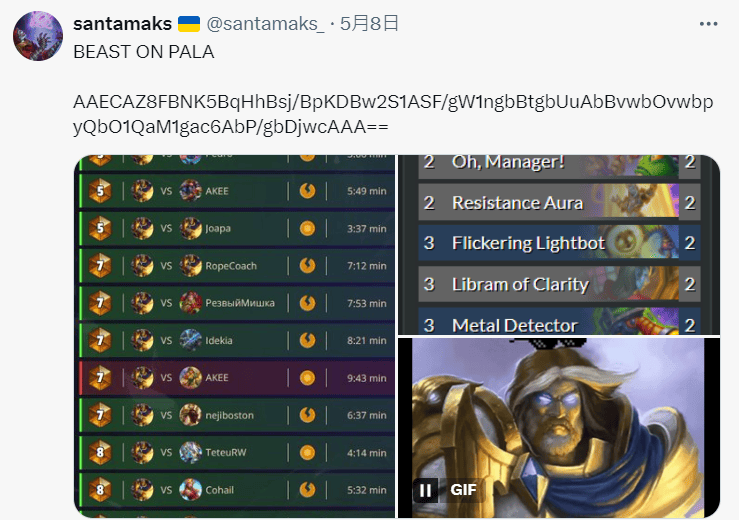This screenshot has width=739, height=520.
Task: Select the lost match row against AKEE
Action: (237, 378)
